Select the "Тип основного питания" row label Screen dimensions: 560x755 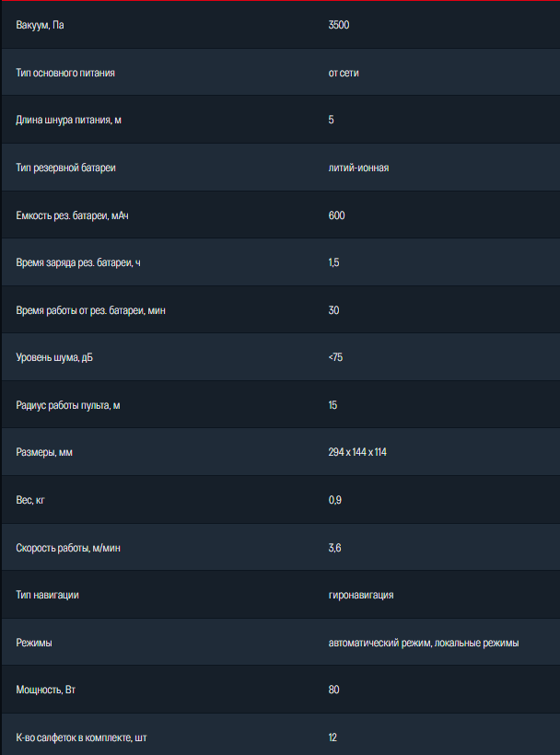65,73
